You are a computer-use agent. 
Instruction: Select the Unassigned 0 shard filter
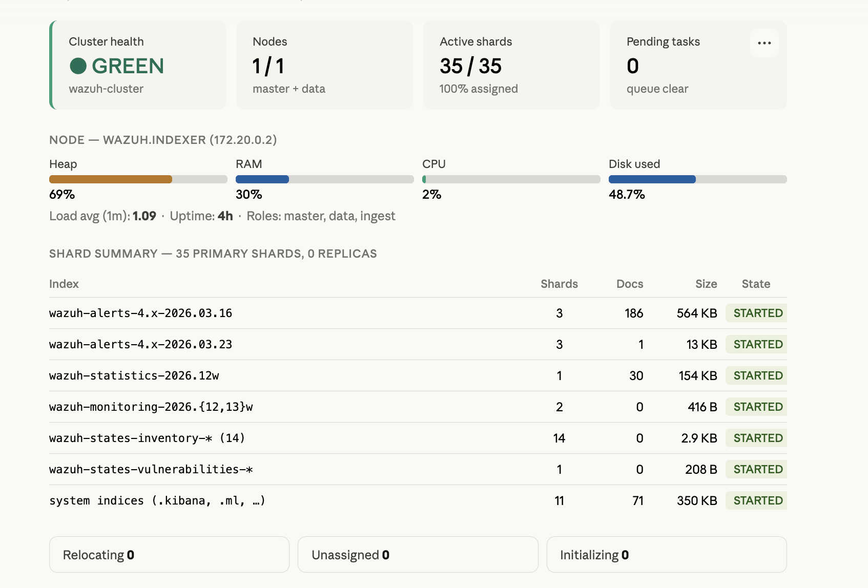pyautogui.click(x=418, y=554)
